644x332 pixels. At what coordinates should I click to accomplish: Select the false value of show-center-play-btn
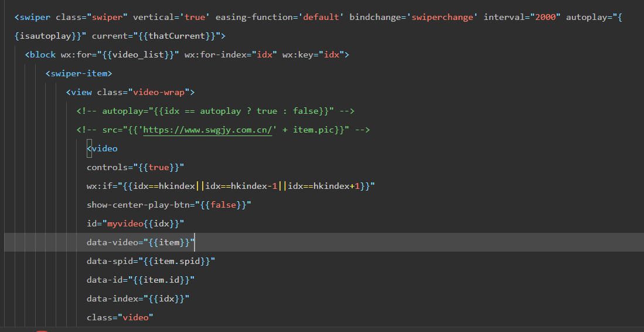[x=223, y=205]
